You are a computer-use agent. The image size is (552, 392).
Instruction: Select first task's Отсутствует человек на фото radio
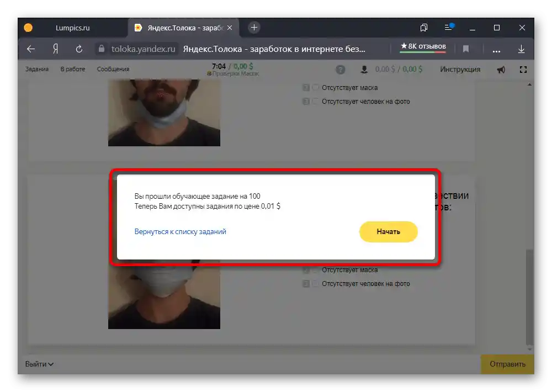pos(315,102)
